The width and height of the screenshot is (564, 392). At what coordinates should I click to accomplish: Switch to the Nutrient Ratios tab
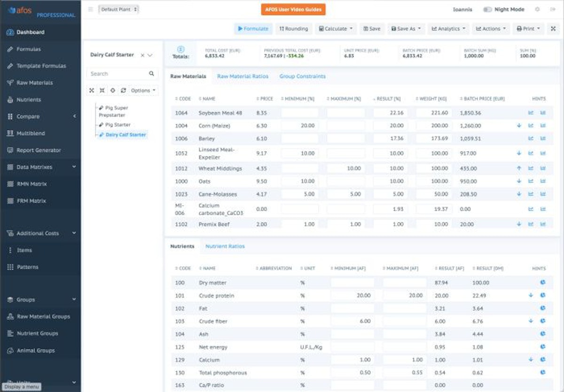point(225,246)
